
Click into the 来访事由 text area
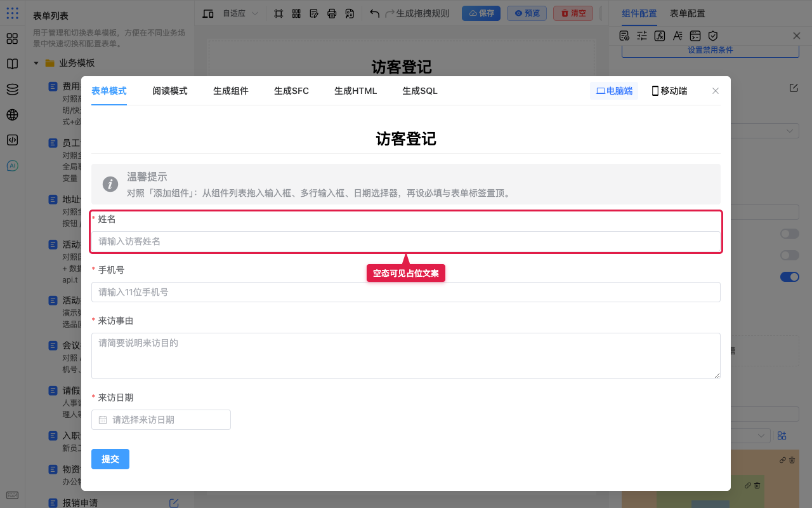click(406, 356)
